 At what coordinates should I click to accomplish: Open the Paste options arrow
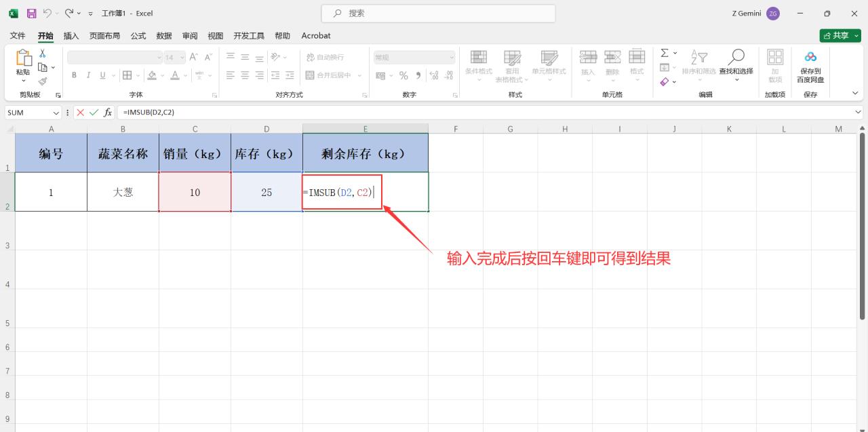click(x=23, y=81)
